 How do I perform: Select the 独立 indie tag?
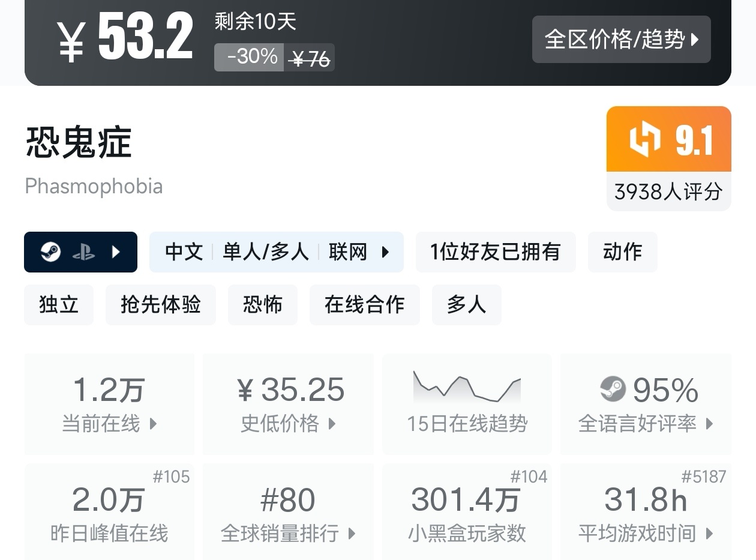coord(59,305)
